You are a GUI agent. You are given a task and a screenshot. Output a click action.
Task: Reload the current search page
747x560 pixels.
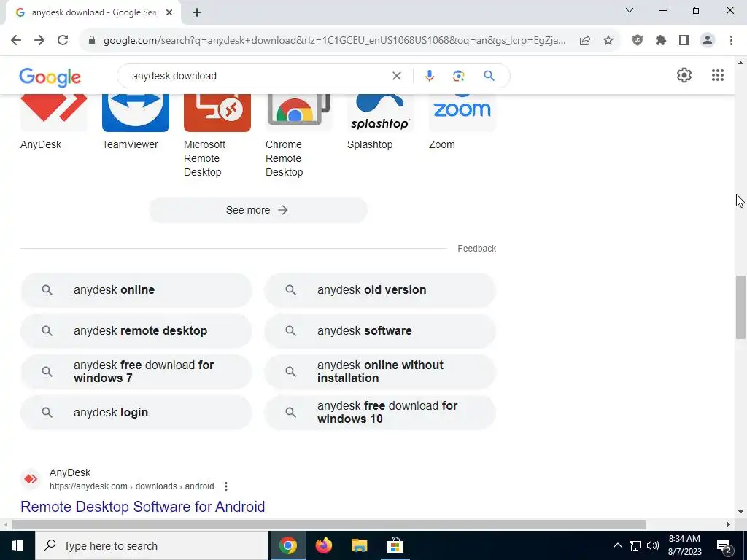point(63,40)
